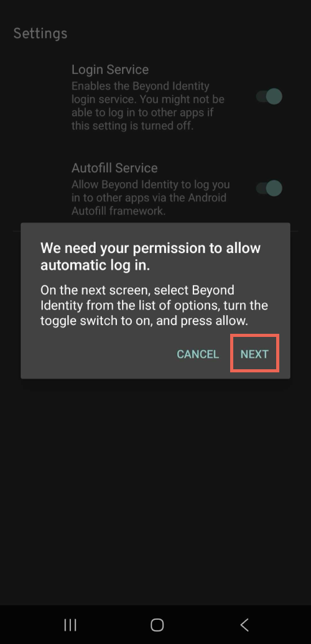
Task: Click 'toggle switch to on, and press allow' line
Action: click(144, 321)
